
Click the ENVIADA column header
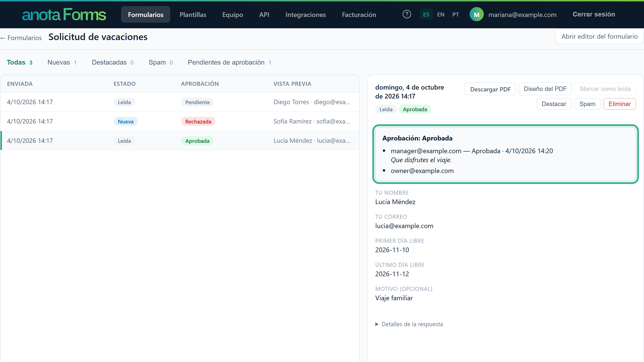[20, 84]
